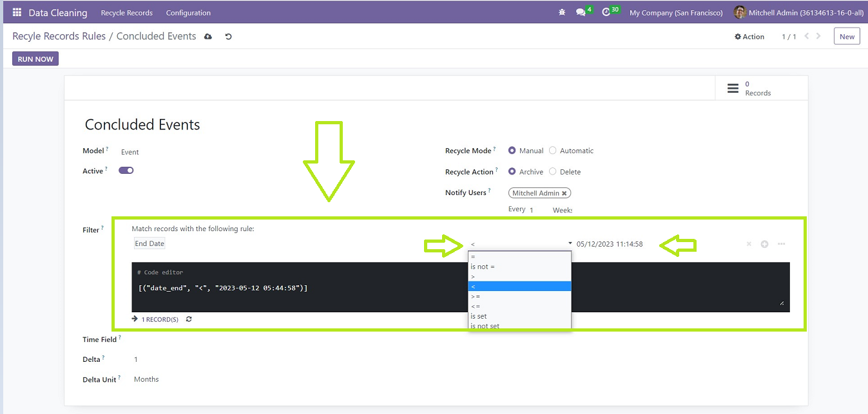Image resolution: width=868 pixels, height=414 pixels.
Task: Toggle the Active switch
Action: 126,171
